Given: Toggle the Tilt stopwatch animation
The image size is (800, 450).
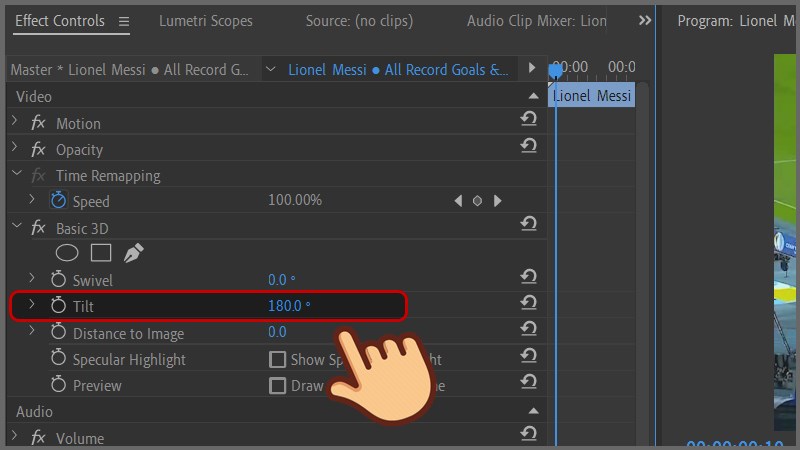Looking at the screenshot, I should click(x=58, y=305).
